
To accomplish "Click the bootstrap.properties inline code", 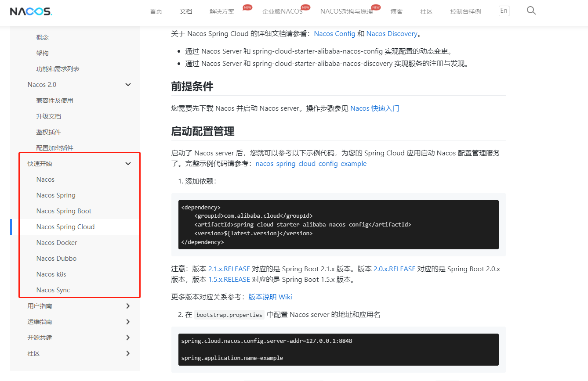I will tap(229, 315).
